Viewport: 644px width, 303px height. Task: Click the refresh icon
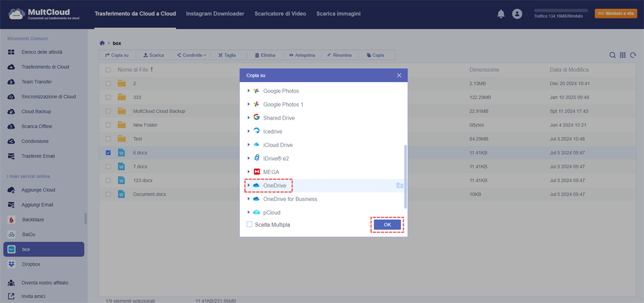pos(633,55)
